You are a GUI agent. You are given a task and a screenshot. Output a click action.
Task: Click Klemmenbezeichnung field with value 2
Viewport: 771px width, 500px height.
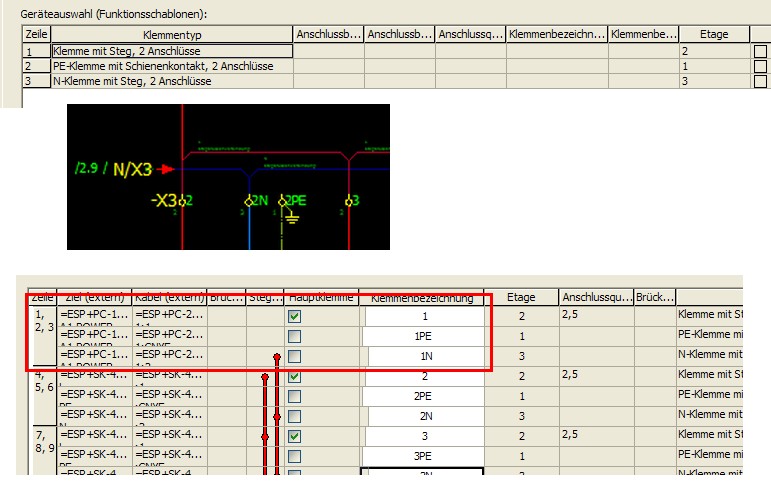click(x=425, y=377)
